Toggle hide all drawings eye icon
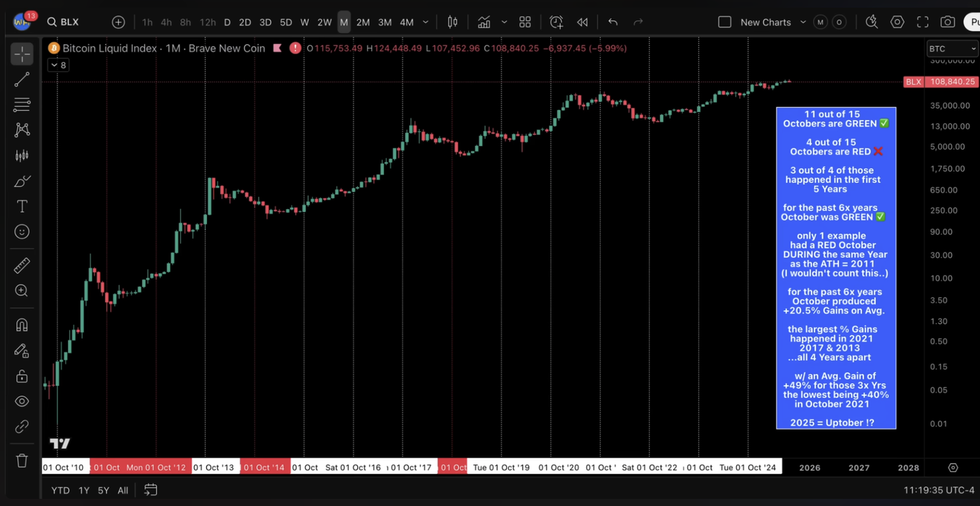 (x=22, y=401)
